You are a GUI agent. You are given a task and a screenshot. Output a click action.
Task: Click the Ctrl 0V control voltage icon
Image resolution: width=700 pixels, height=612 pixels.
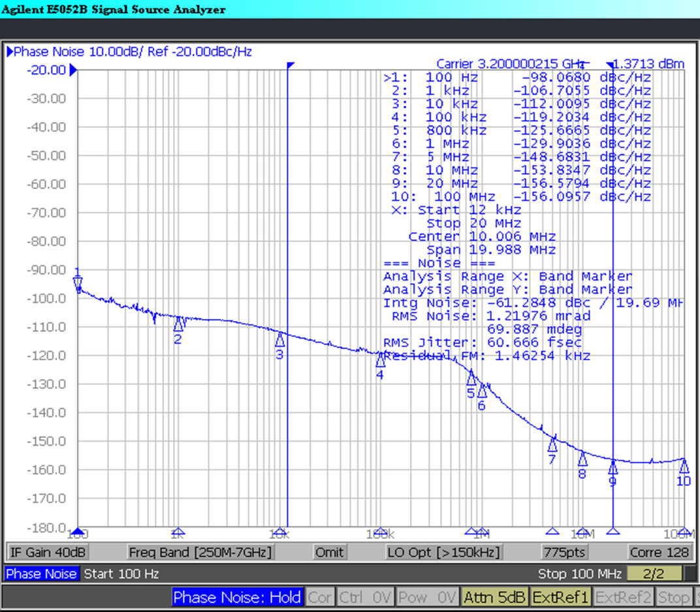tap(365, 597)
